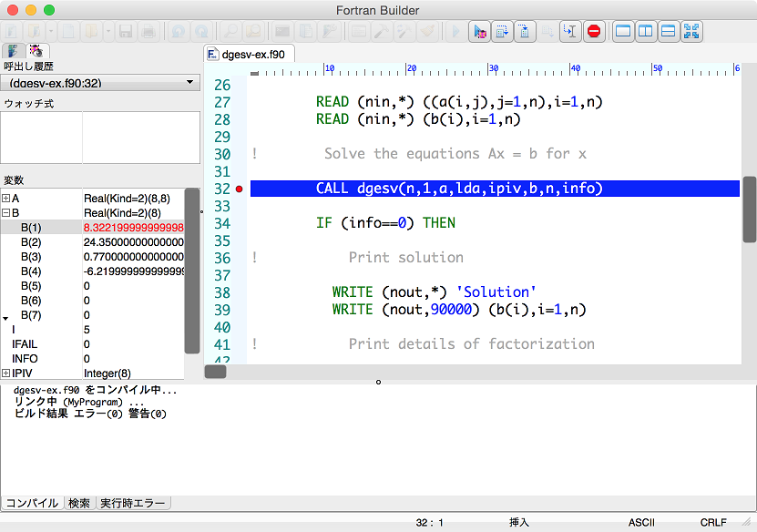
Task: Click the variables panel scrollbar thumb
Action: point(192,271)
